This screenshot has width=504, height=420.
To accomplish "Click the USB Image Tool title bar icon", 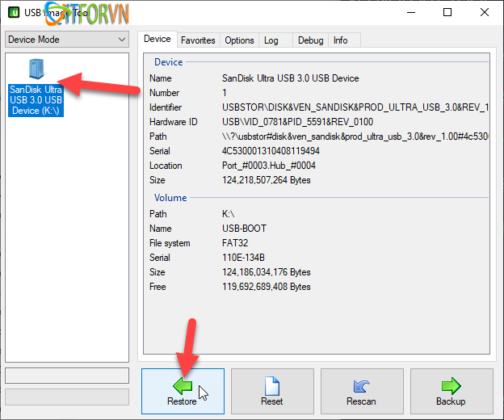I will (x=14, y=12).
